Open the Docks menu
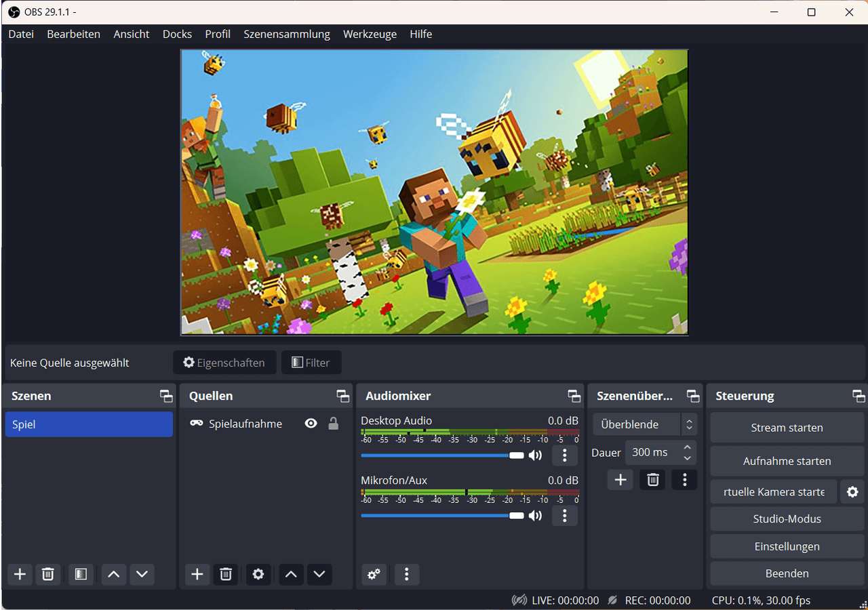This screenshot has width=868, height=610. (x=177, y=34)
